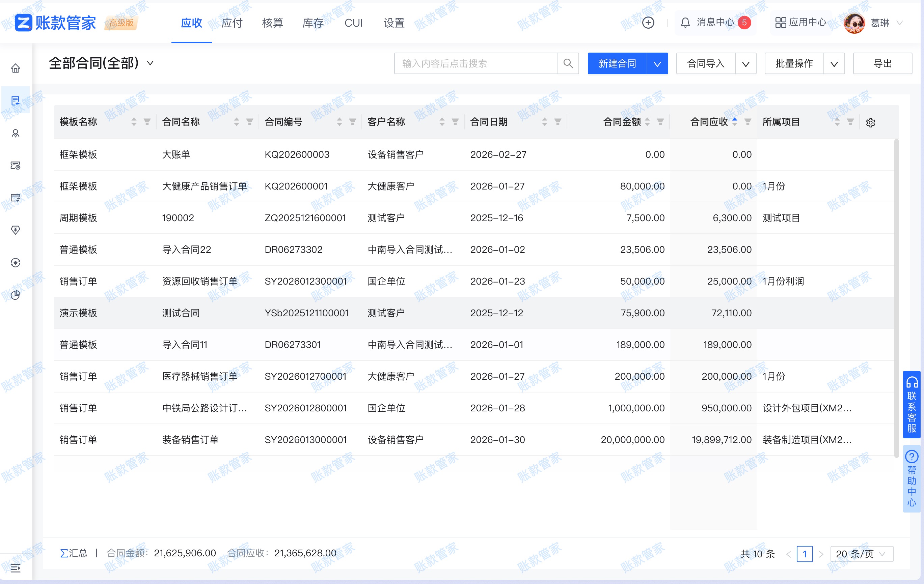Switch to the 应付 tab
Screen dimensions: 924x584
coord(232,23)
